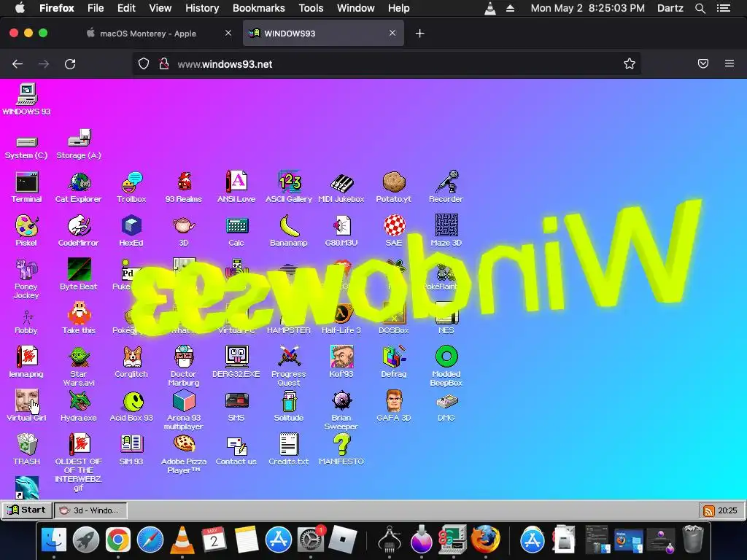This screenshot has height=560, width=747.
Task: Bookmark this page with the star
Action: 630,64
